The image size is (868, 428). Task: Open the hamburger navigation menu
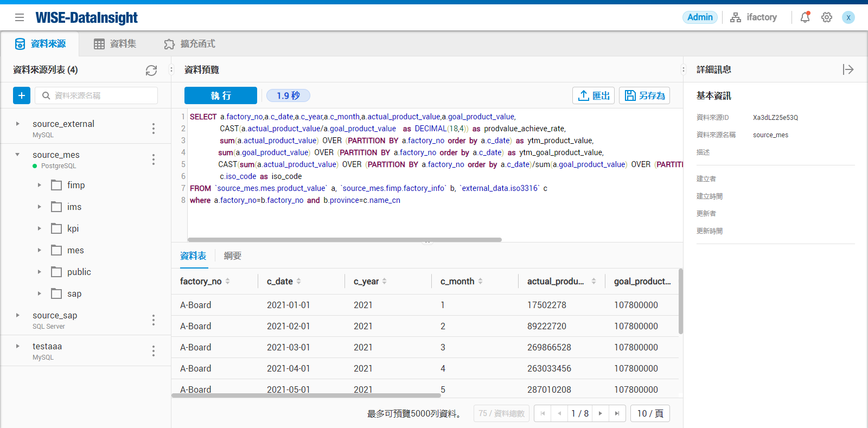(x=20, y=17)
